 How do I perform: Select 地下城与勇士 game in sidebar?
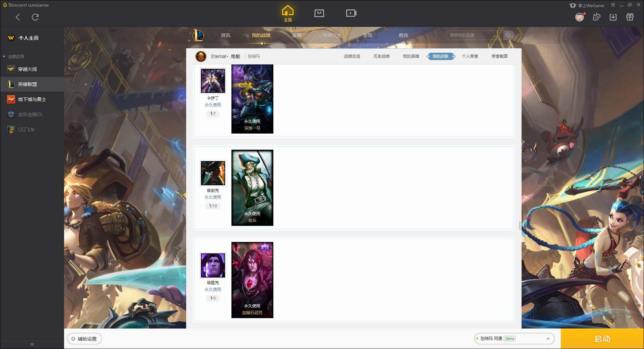[32, 99]
